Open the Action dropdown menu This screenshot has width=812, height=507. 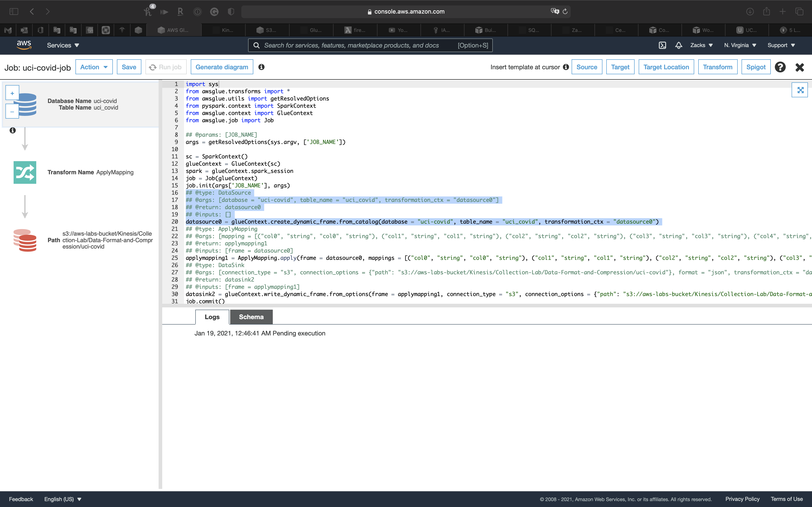click(x=94, y=67)
